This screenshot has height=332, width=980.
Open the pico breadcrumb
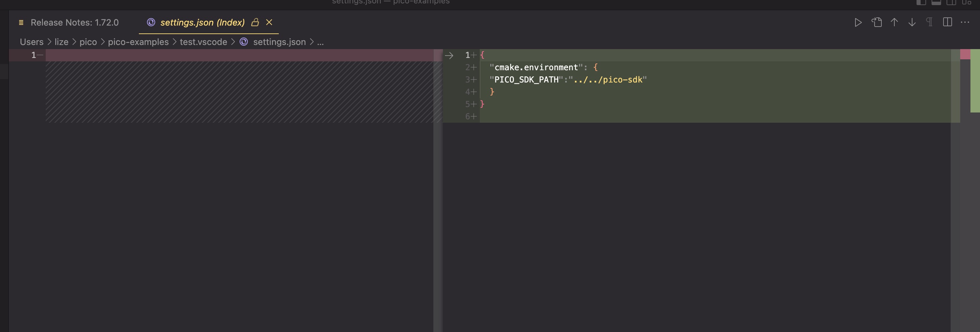click(x=88, y=42)
